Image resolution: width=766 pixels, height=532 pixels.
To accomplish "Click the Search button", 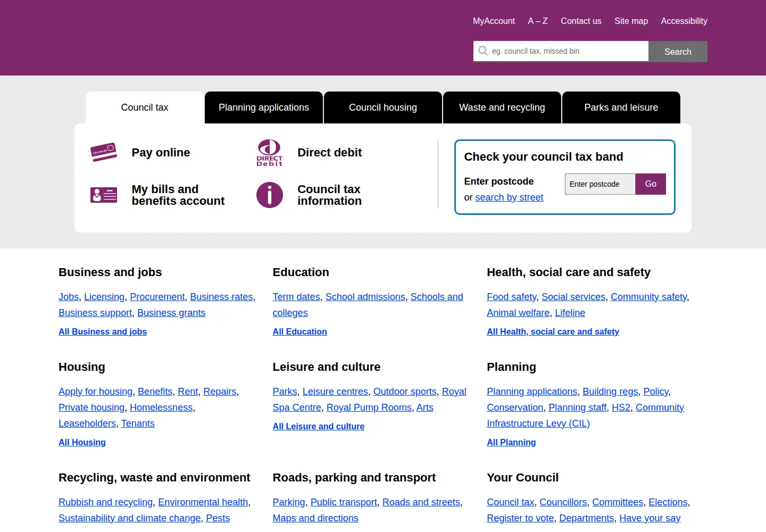I will 678,52.
